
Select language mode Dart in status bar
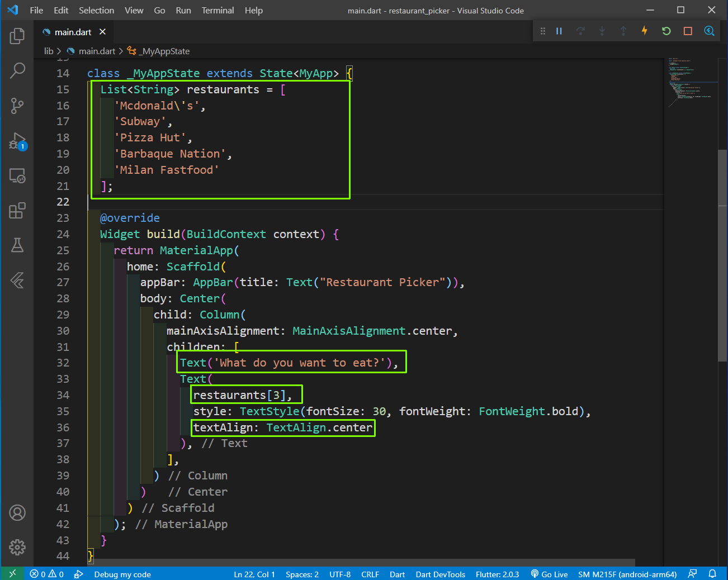click(x=397, y=574)
